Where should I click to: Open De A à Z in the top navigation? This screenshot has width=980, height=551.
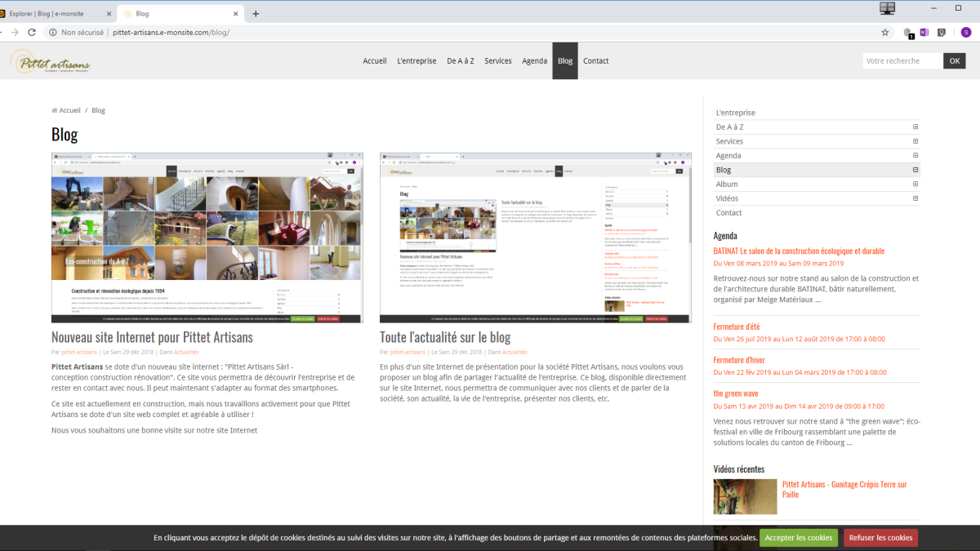pyautogui.click(x=461, y=61)
